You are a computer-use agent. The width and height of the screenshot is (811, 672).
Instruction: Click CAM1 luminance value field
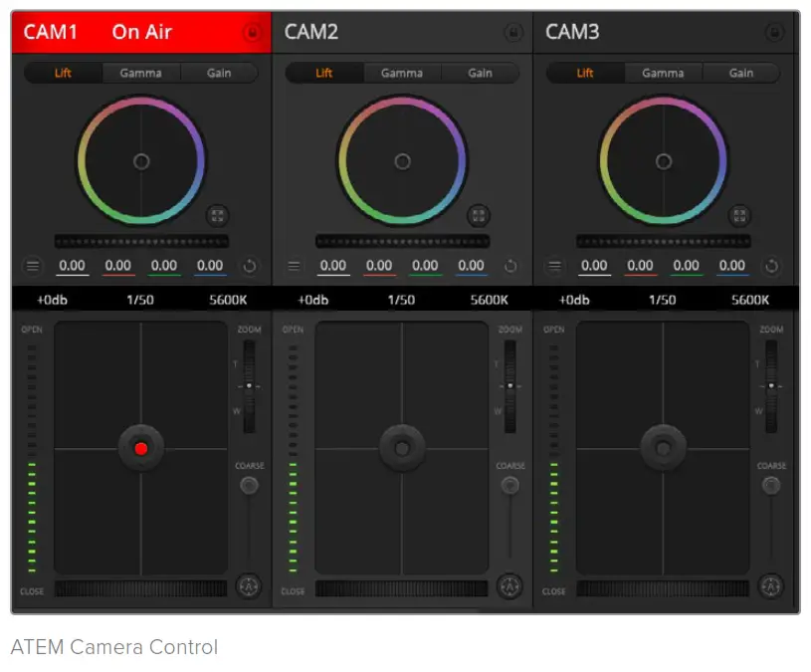point(72,266)
